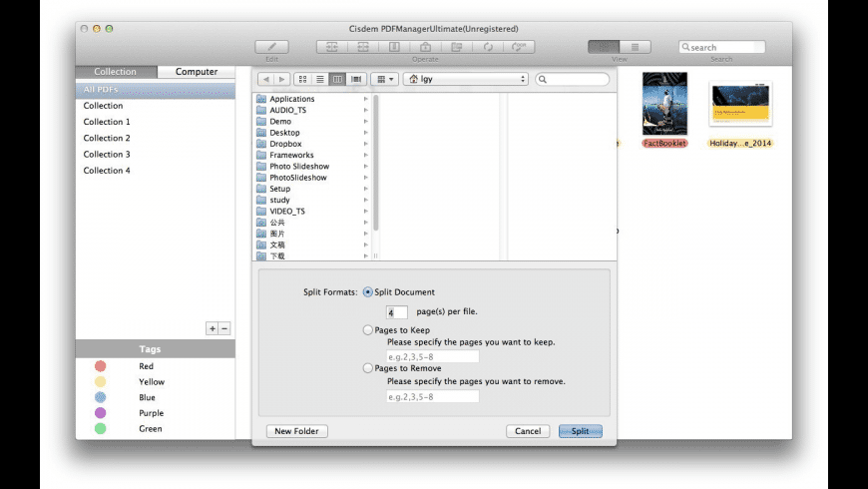868x489 pixels.
Task: Expand the study folder arrow
Action: pos(366,200)
